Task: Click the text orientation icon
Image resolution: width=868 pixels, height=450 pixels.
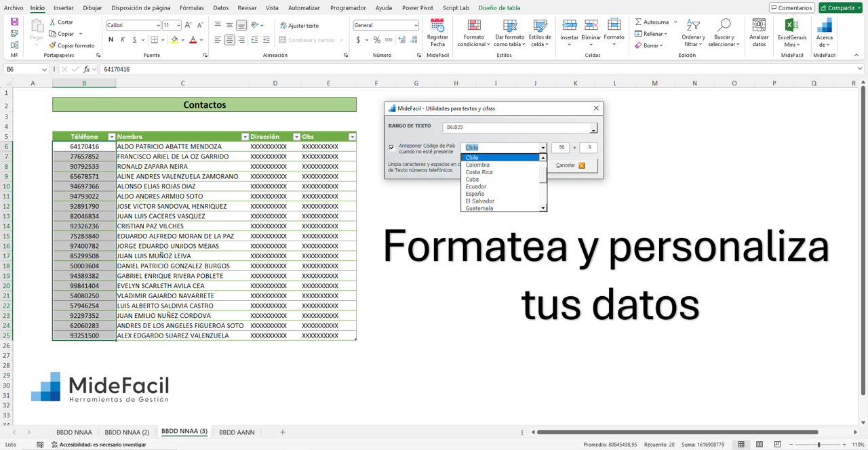Action: click(x=256, y=25)
